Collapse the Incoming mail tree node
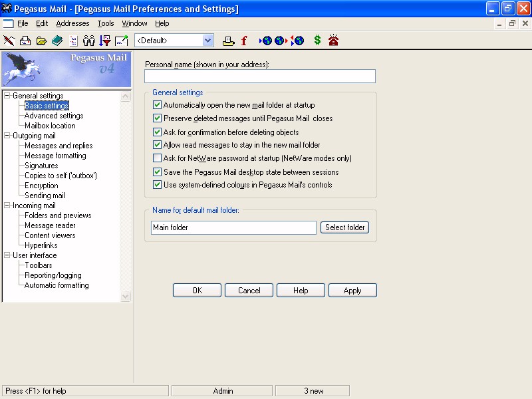This screenshot has height=399, width=532. pyautogui.click(x=7, y=205)
